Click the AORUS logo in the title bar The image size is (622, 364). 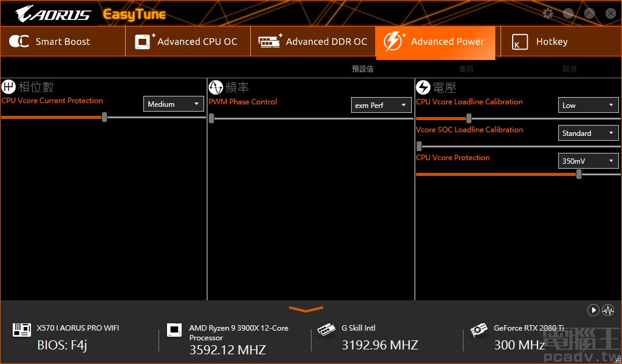coord(52,12)
